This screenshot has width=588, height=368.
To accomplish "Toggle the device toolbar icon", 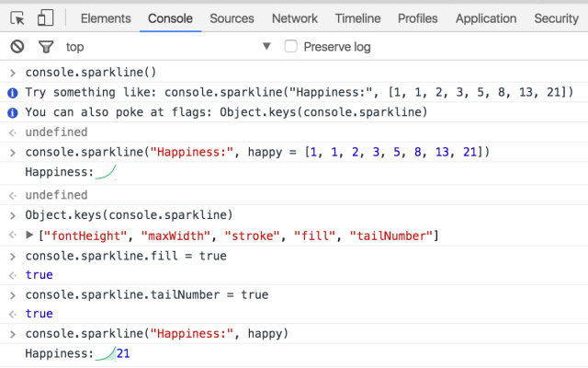I will [45, 17].
